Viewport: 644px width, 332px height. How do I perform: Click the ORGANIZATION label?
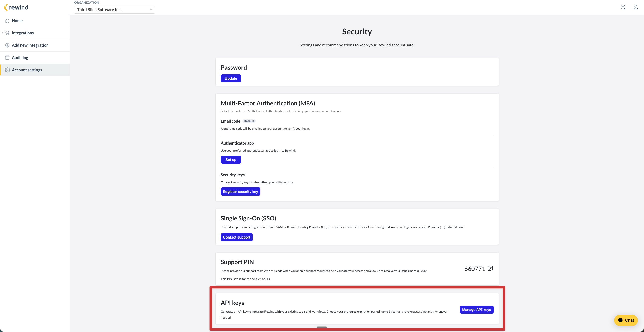[x=87, y=3]
